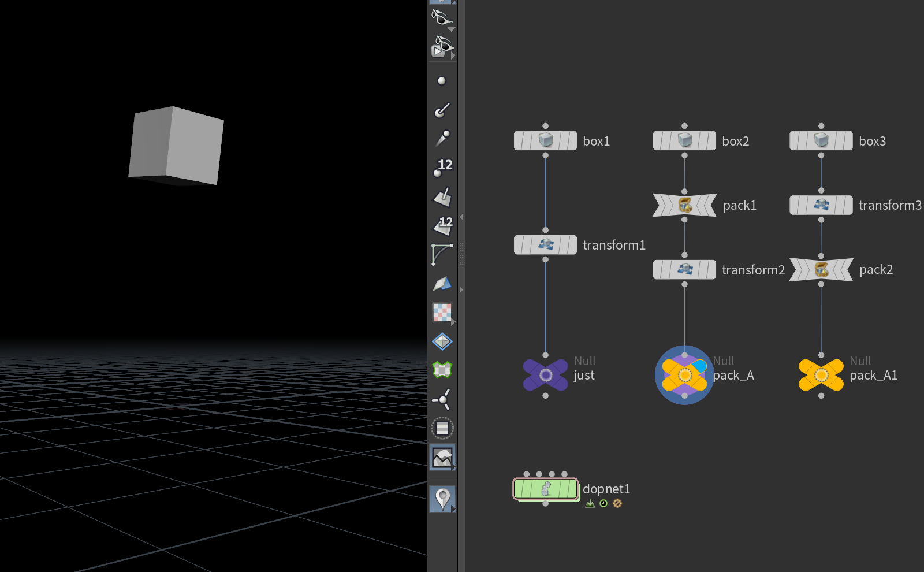Screen dimensions: 924x572
Task: Click the sunglasses display options icon
Action: (x=441, y=17)
